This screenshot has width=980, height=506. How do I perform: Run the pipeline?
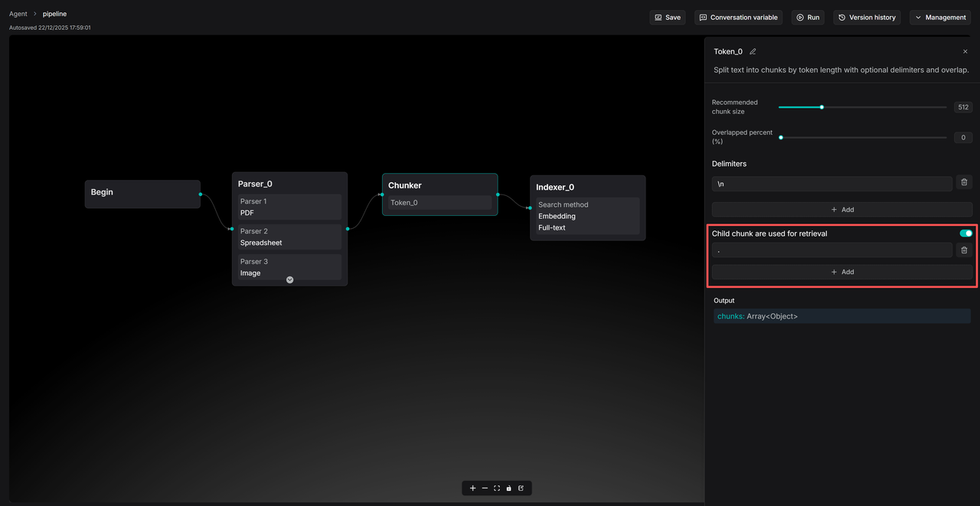click(807, 18)
